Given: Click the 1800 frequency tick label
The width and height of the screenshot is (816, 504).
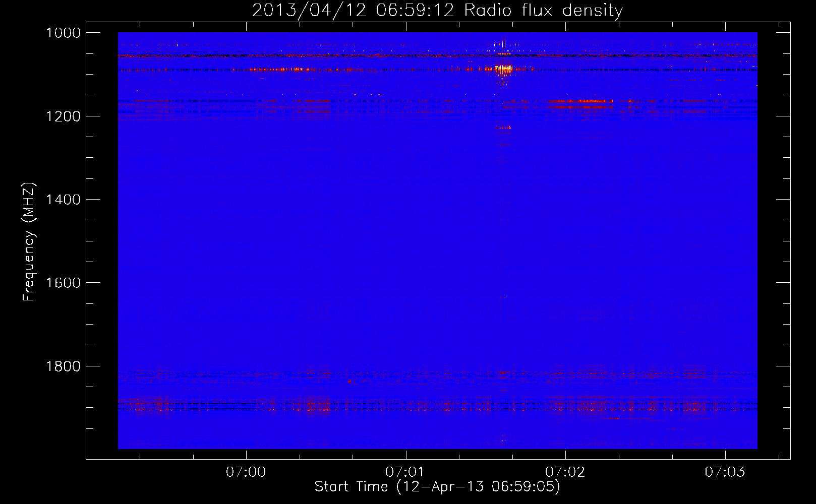Looking at the screenshot, I should pos(63,366).
